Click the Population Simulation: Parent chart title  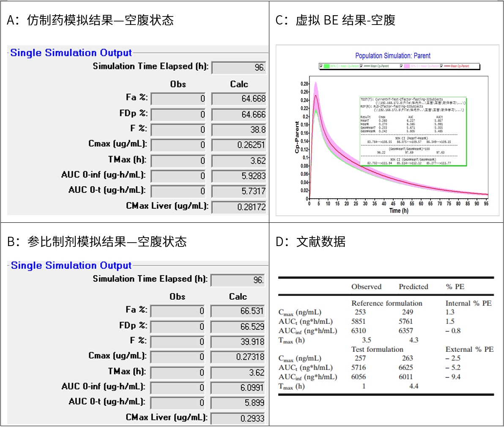pos(392,56)
